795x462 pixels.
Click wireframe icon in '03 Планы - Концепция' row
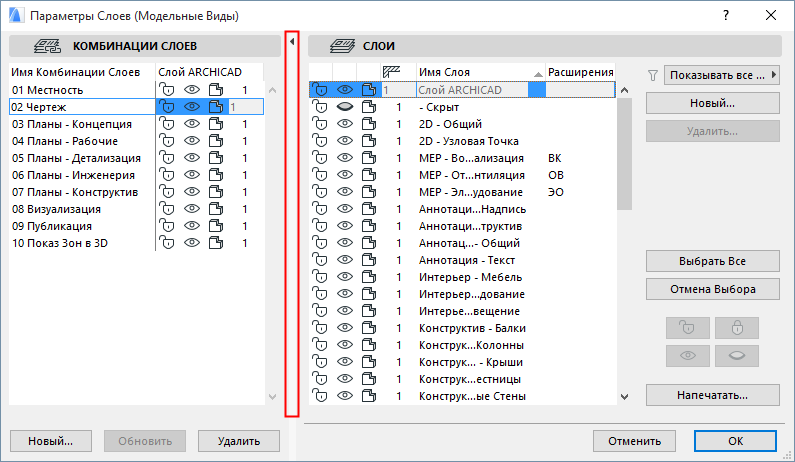216,124
